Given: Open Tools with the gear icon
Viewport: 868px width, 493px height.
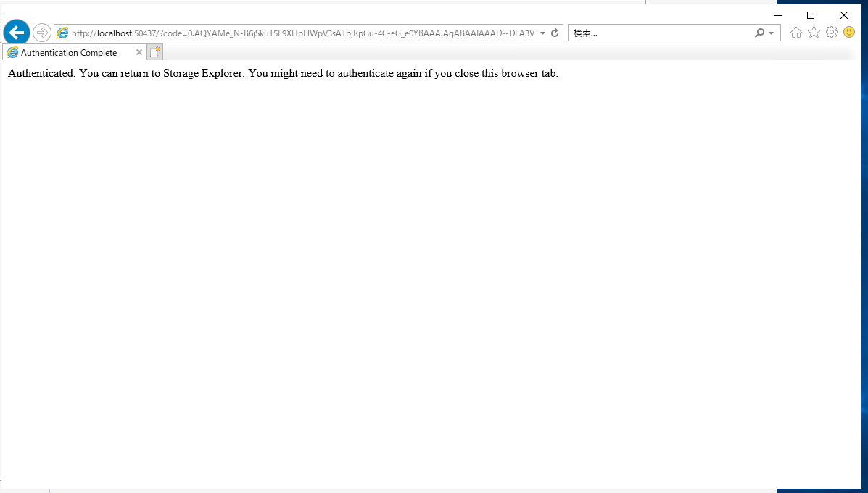Looking at the screenshot, I should pos(832,33).
